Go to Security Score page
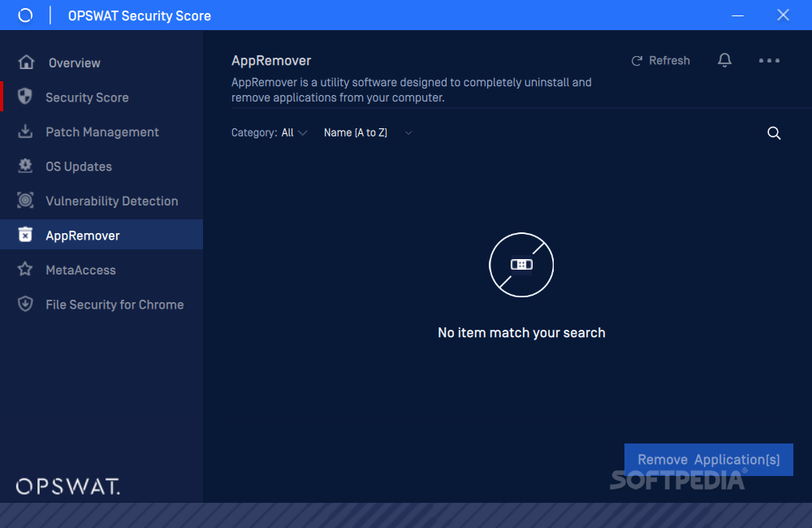The image size is (812, 528). tap(101, 97)
